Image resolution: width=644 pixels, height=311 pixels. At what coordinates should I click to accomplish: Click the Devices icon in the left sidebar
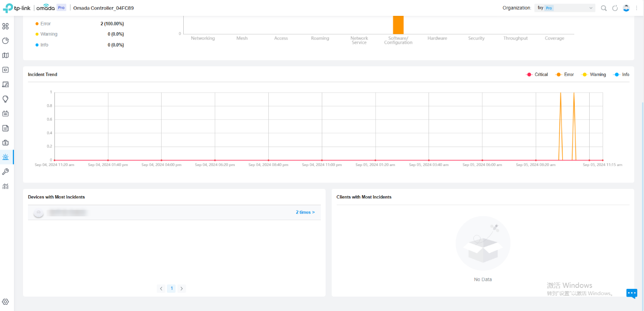6,70
